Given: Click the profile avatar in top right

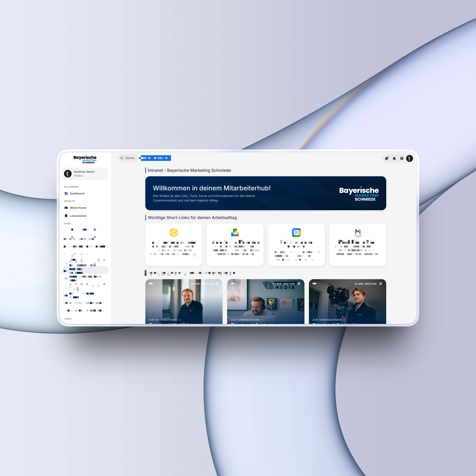Looking at the screenshot, I should [x=410, y=158].
